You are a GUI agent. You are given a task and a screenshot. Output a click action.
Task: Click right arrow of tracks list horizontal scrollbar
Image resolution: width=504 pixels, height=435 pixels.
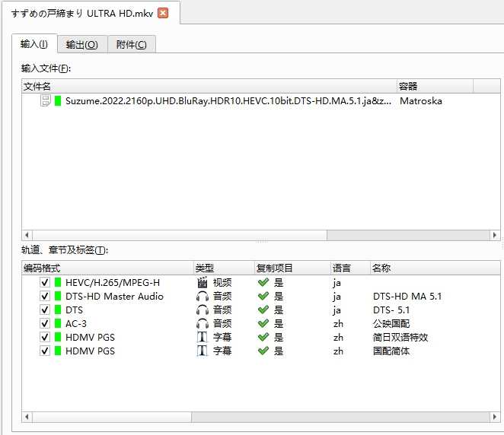pos(495,417)
